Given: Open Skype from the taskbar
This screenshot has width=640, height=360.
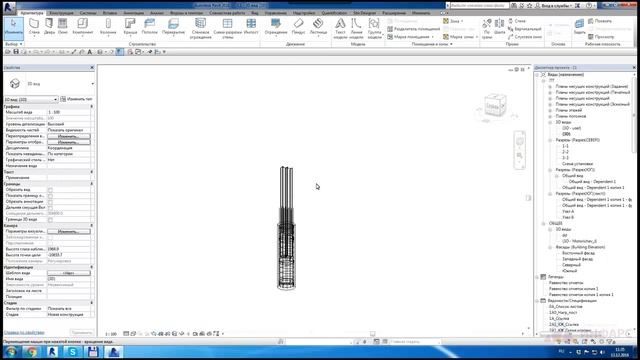Looking at the screenshot, I should tap(73, 351).
